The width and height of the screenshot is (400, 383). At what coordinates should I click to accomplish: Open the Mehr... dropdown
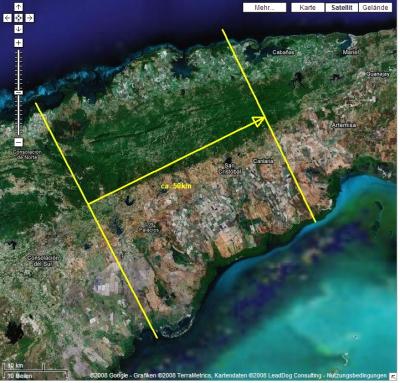click(265, 8)
